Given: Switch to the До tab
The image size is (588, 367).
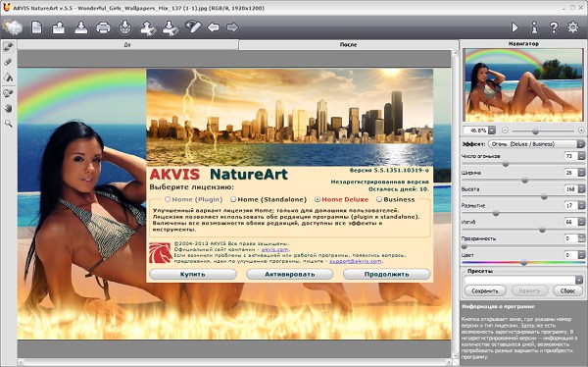Looking at the screenshot, I should 127,45.
